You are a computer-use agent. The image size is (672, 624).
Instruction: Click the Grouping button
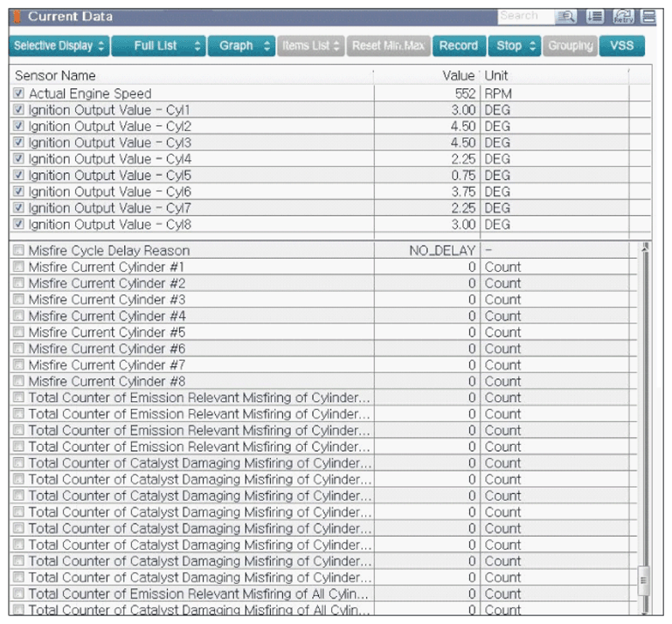[x=571, y=45]
